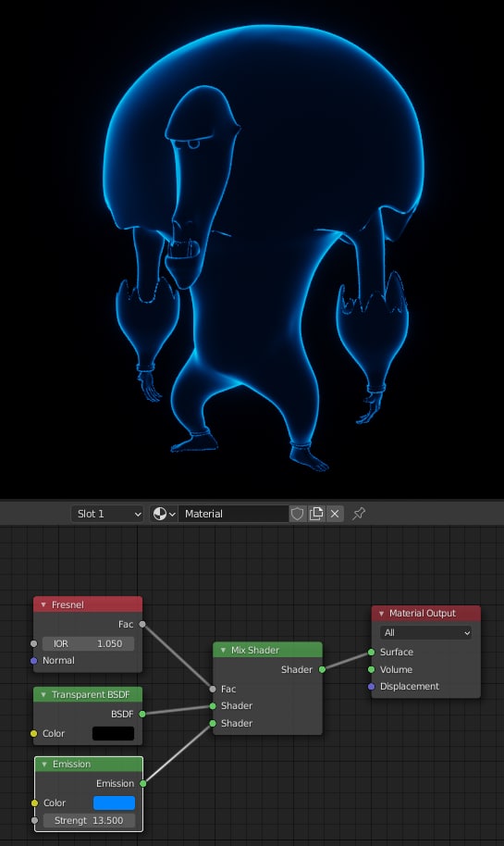
Task: Collapse the Transparent BSDF node
Action: point(43,694)
